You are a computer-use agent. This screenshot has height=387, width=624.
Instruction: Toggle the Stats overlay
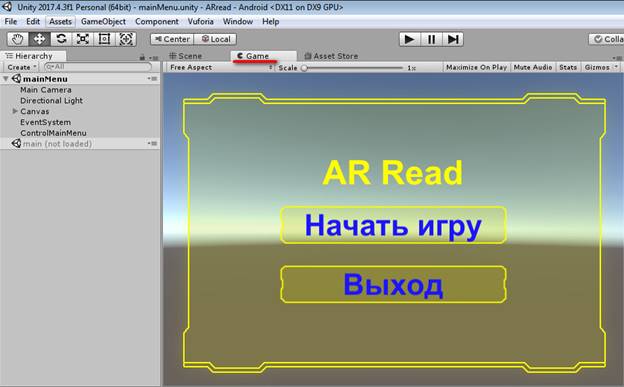(568, 67)
